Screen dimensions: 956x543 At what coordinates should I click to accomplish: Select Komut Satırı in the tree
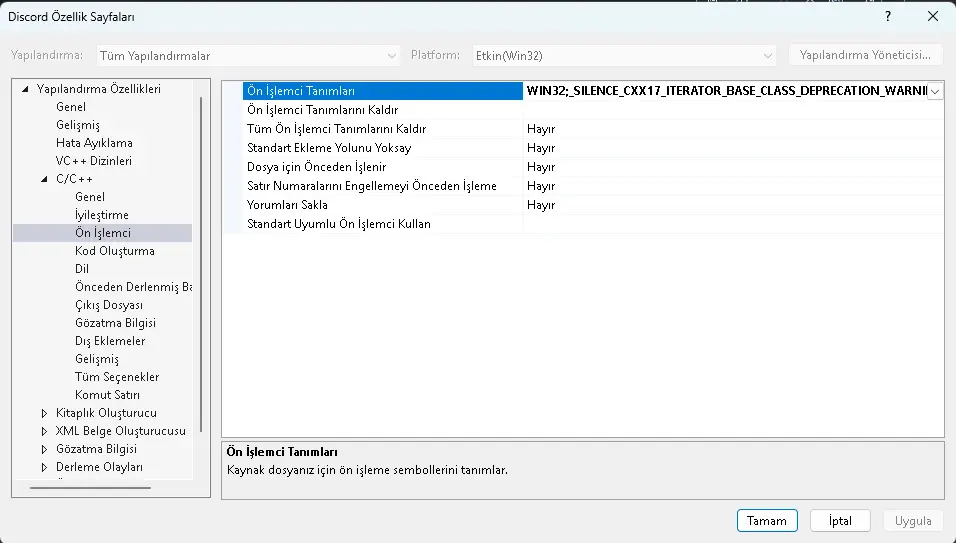pos(107,395)
